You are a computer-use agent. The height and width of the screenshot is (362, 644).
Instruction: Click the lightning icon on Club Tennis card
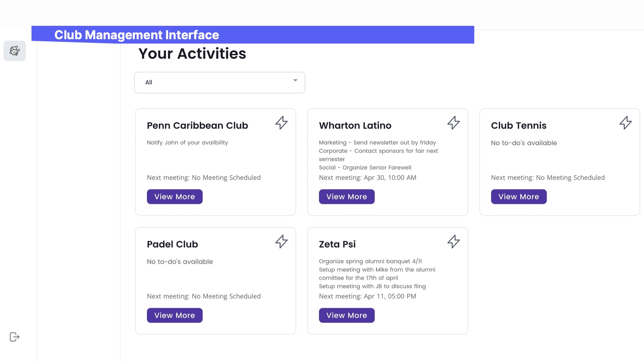pyautogui.click(x=626, y=123)
